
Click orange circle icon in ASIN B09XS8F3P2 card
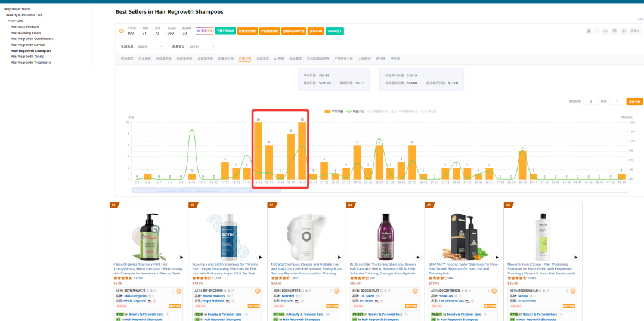(336, 291)
